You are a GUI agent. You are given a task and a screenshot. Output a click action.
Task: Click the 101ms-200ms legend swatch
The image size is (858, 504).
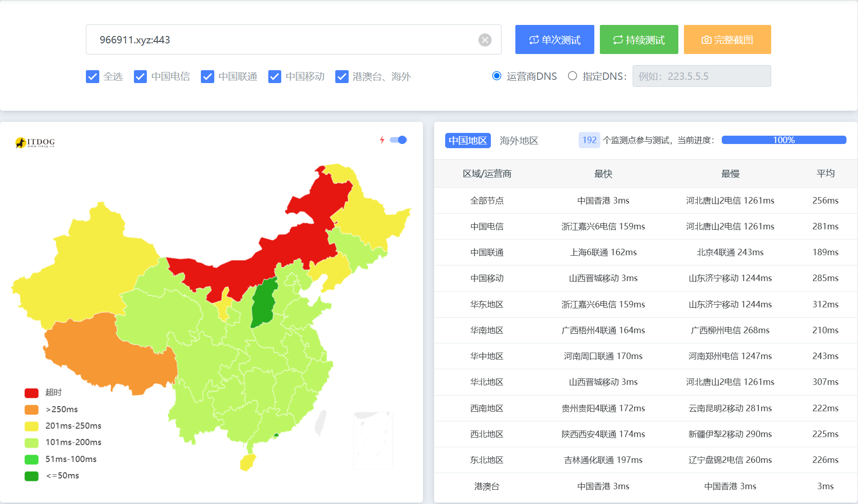31,443
